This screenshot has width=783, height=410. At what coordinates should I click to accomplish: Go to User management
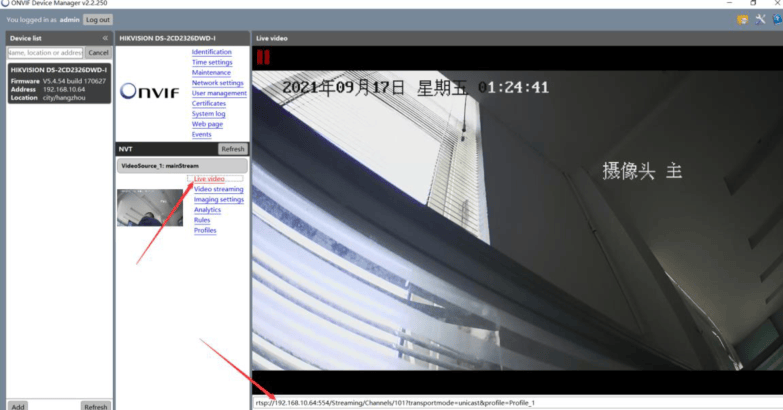219,93
